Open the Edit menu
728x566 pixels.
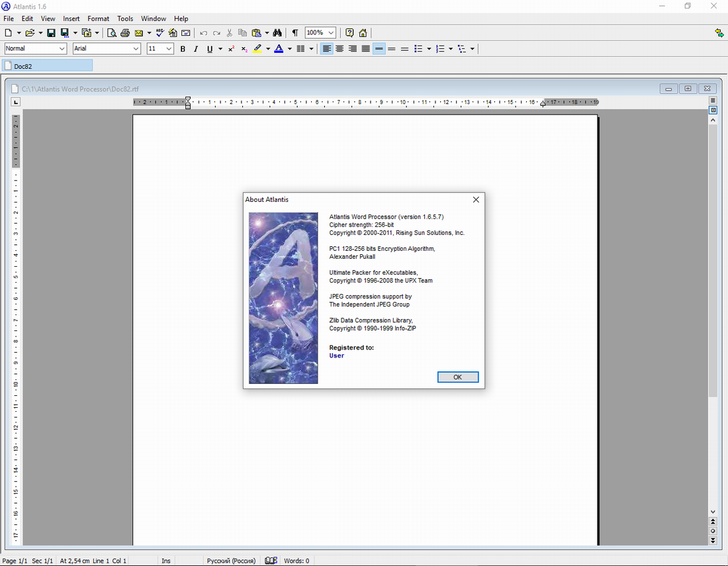pos(27,19)
